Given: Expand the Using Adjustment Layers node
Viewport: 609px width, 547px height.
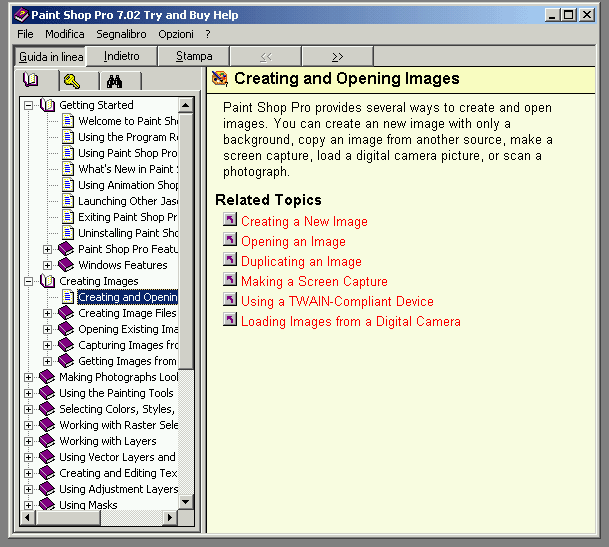Looking at the screenshot, I should (28, 489).
